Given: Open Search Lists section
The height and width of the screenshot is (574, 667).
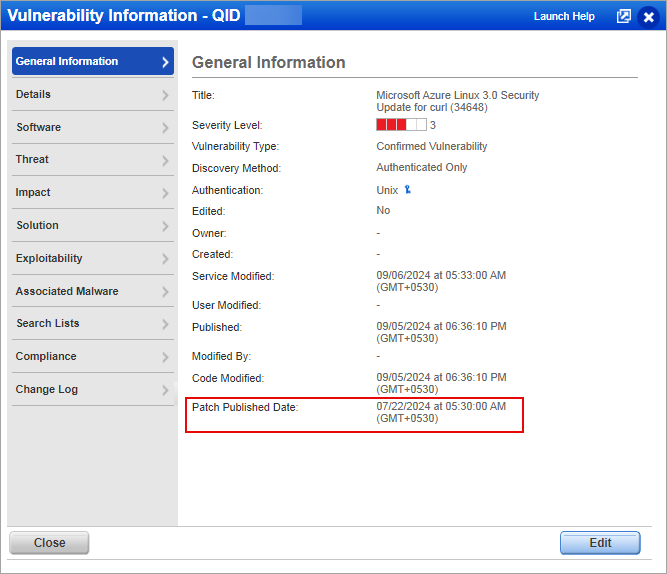Looking at the screenshot, I should [x=93, y=323].
